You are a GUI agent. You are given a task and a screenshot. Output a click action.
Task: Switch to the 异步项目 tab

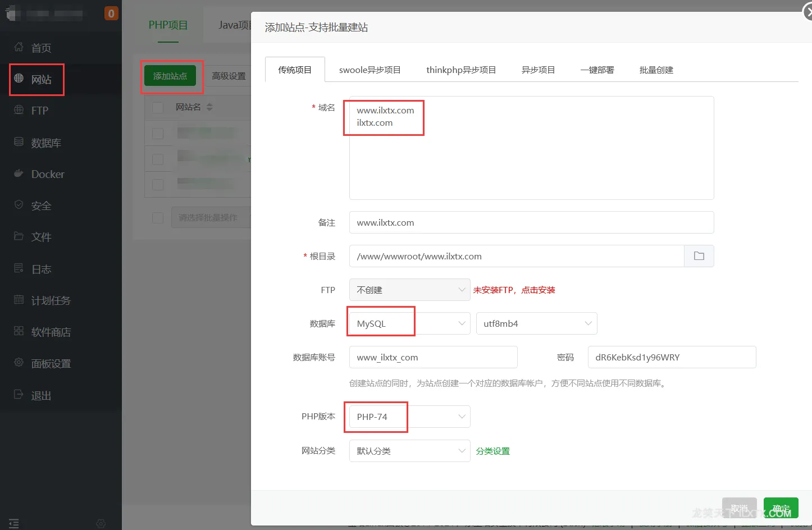[x=538, y=70]
